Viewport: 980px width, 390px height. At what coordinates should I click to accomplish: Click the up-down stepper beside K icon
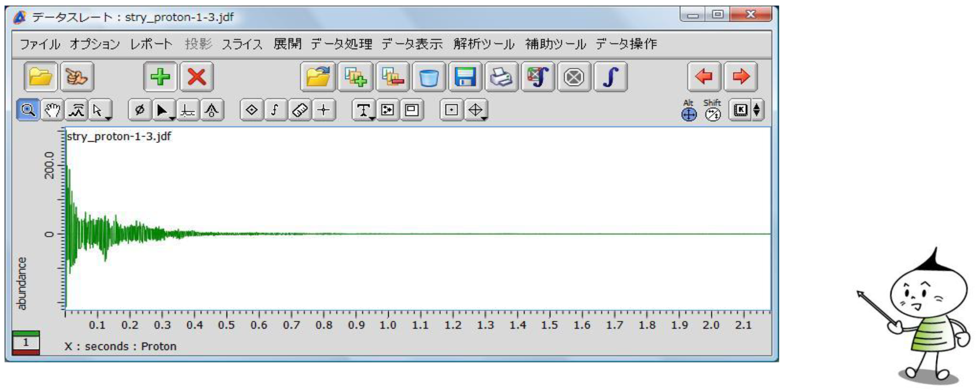[x=757, y=110]
